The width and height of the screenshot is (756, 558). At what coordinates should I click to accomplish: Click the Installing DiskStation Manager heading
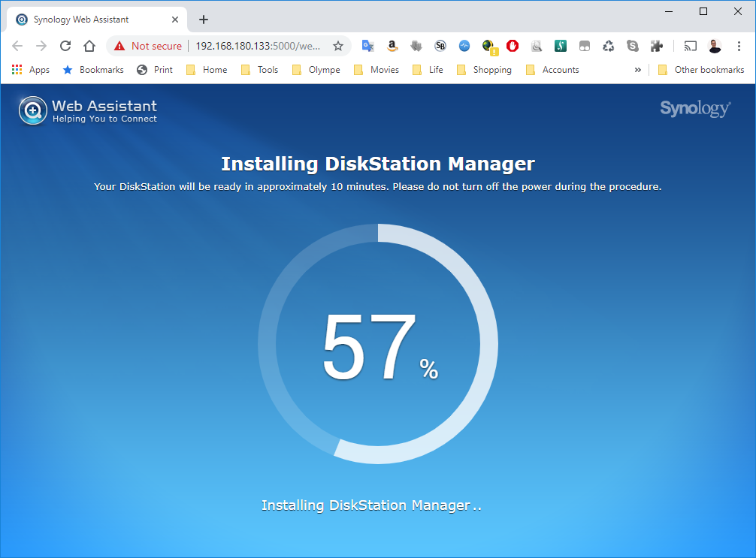[x=378, y=164]
